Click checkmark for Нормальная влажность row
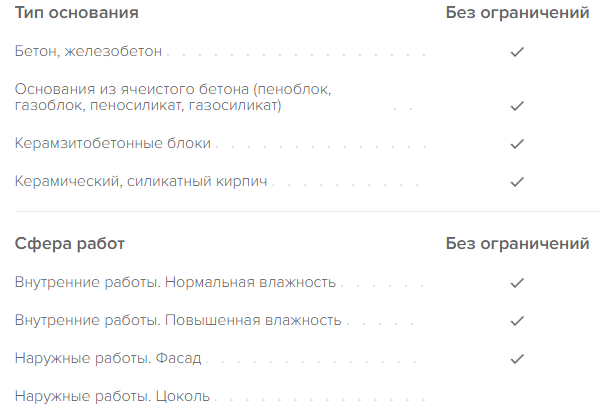This screenshot has width=611, height=414. coord(517,283)
